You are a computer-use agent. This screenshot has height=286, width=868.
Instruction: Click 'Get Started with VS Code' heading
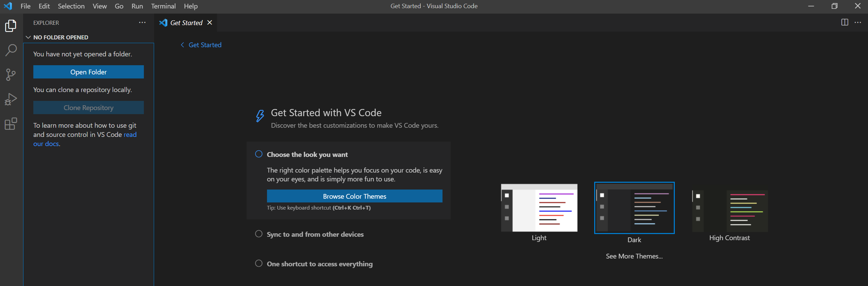(x=326, y=113)
